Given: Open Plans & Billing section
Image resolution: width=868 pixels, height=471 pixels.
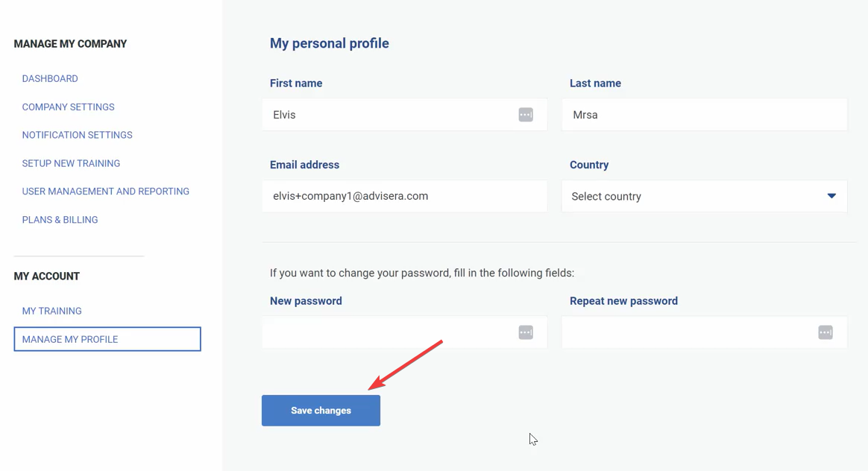Looking at the screenshot, I should coord(60,220).
